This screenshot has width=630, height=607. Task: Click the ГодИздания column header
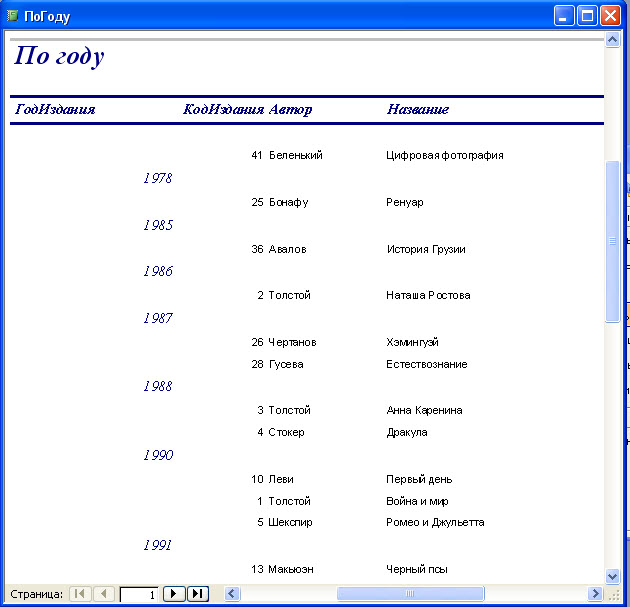pos(55,109)
